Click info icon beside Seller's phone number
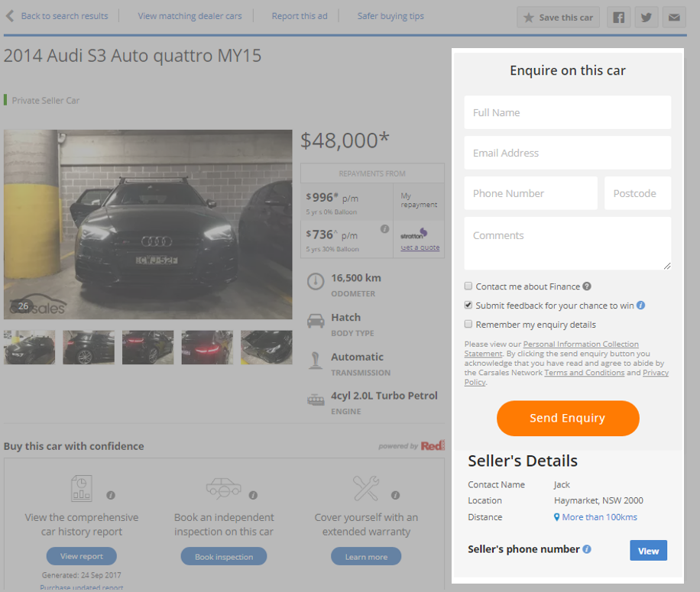 tap(587, 549)
